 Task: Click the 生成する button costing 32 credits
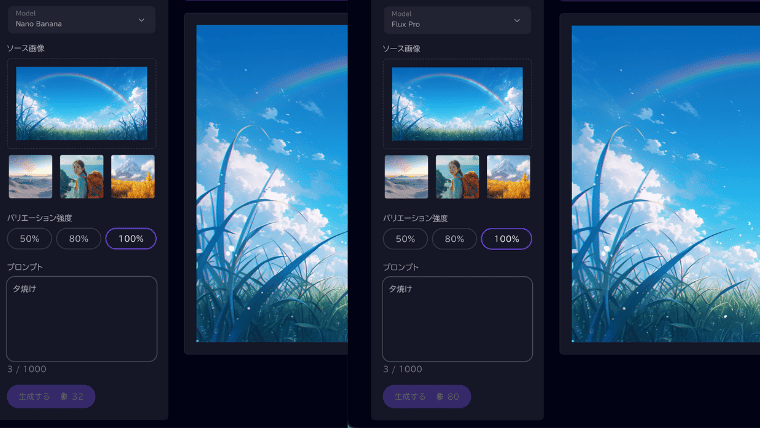[x=51, y=397]
